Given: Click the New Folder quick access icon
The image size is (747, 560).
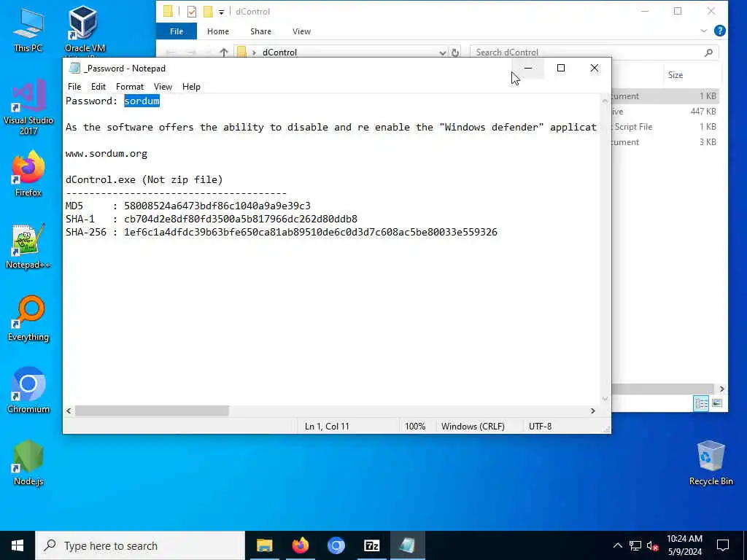Looking at the screenshot, I should [x=208, y=12].
